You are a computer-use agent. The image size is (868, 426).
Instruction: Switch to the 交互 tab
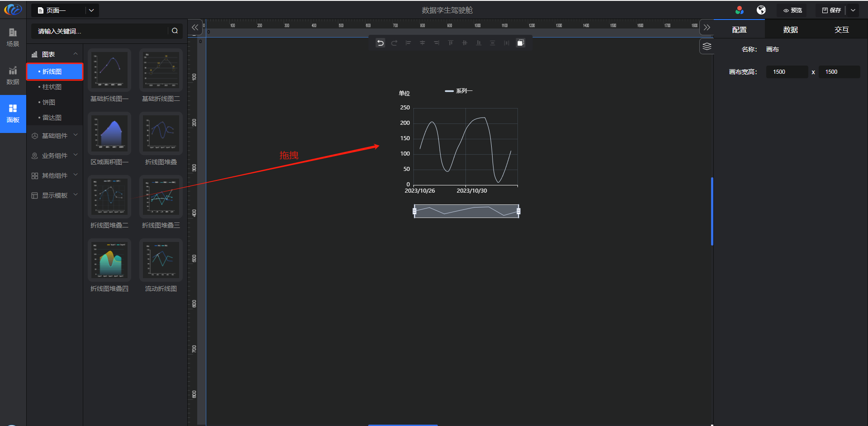click(841, 29)
